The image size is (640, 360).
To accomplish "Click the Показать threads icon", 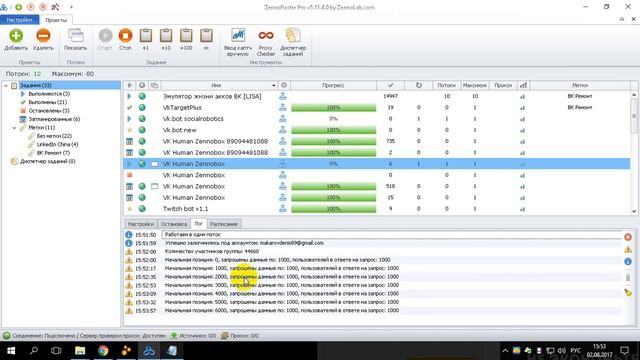I will (x=76, y=40).
